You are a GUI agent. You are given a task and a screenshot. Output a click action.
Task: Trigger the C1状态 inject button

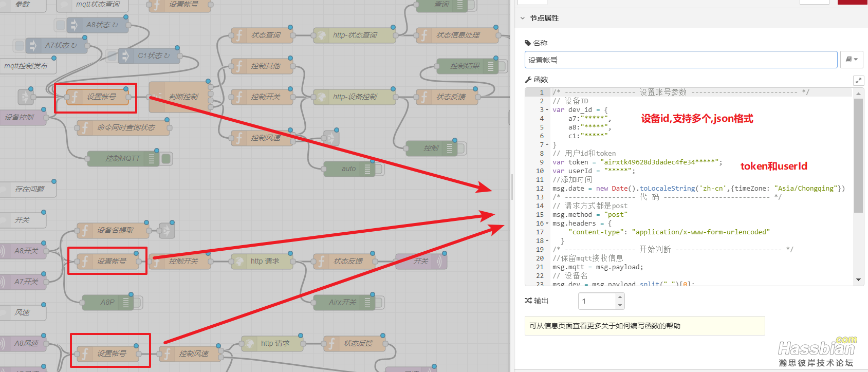(x=112, y=56)
